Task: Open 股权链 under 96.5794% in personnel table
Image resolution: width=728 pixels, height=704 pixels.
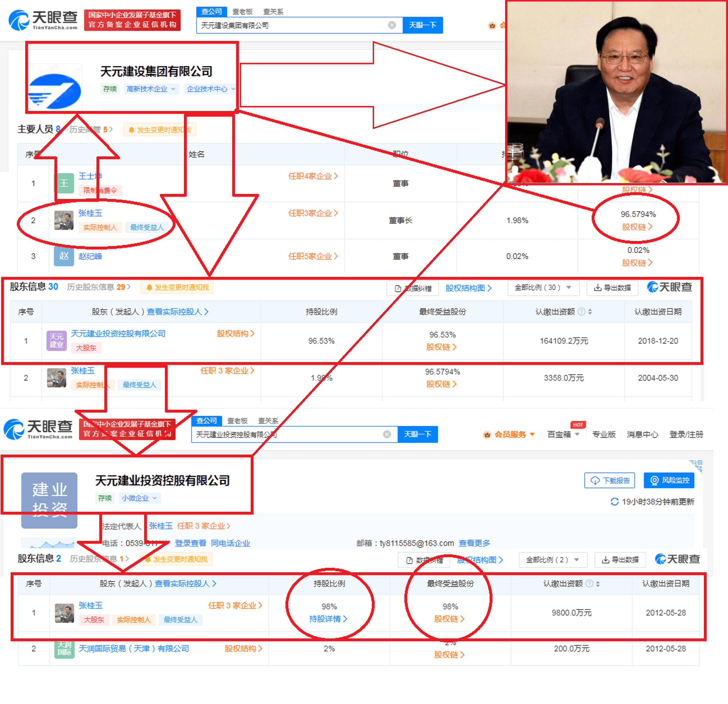Action: (637, 227)
